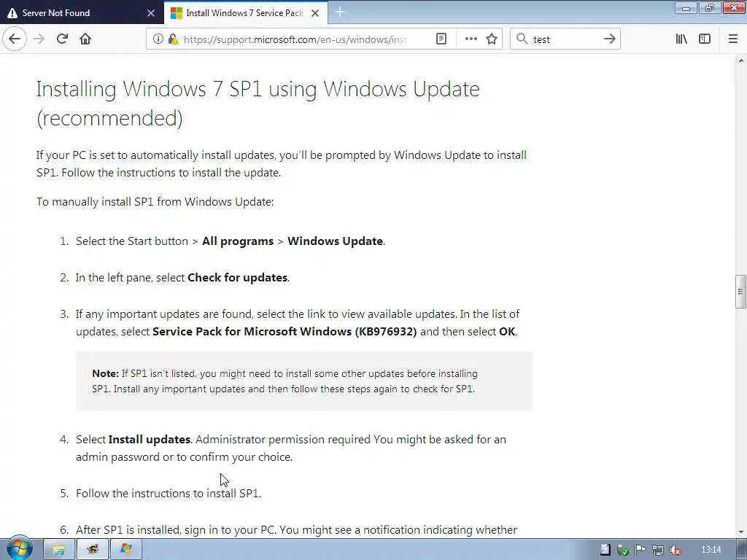Image resolution: width=747 pixels, height=560 pixels.
Task: Click the scrollbar up arrow
Action: point(741,61)
